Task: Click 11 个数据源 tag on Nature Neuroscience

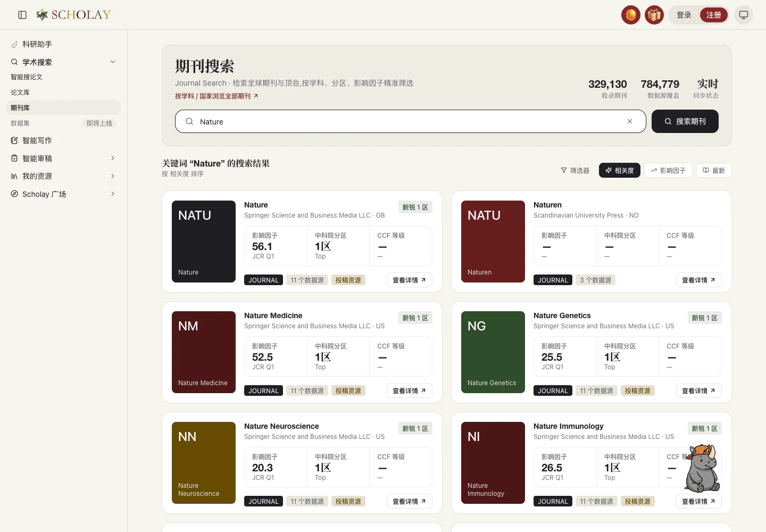Action: tap(307, 501)
